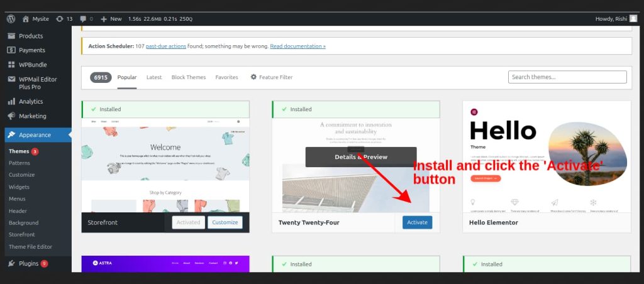Click the Plugins plug icon
Image resolution: width=644 pixels, height=284 pixels.
tap(11, 263)
